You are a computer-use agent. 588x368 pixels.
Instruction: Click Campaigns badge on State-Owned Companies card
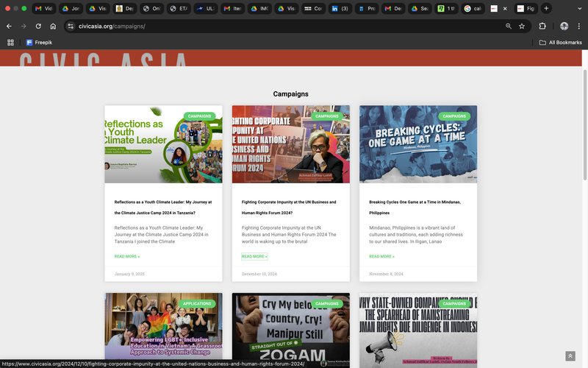[454, 303]
